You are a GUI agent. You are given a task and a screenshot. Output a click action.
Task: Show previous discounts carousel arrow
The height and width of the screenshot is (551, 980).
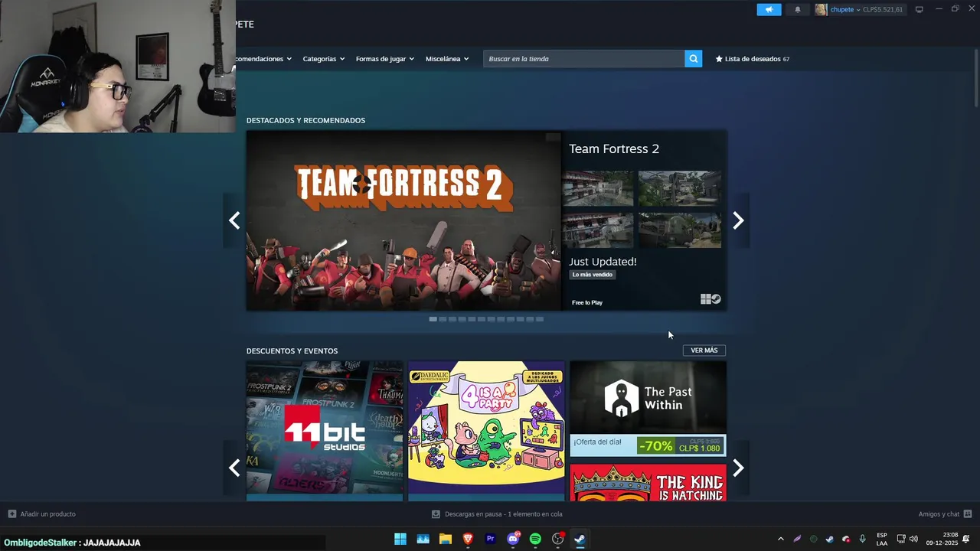coord(234,468)
